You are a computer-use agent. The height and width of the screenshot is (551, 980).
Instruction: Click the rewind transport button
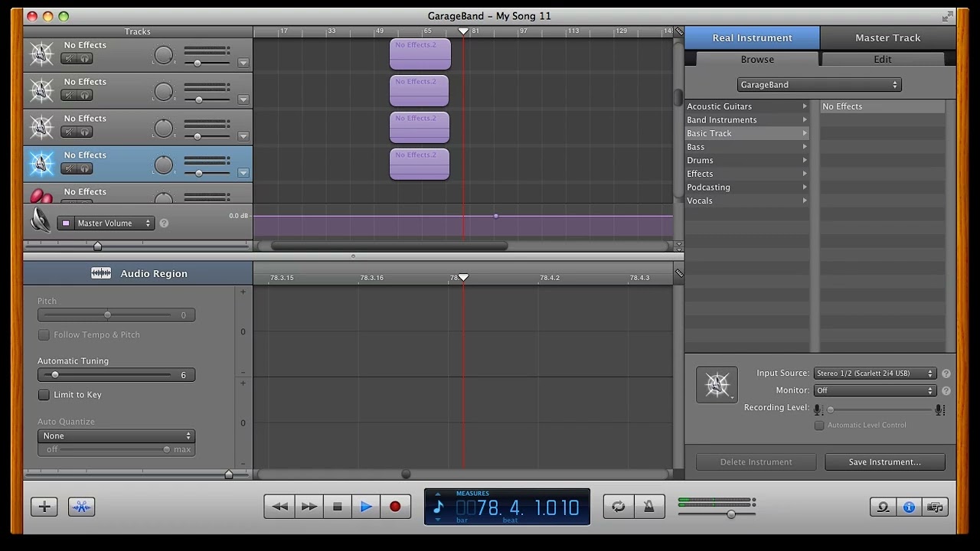(279, 507)
